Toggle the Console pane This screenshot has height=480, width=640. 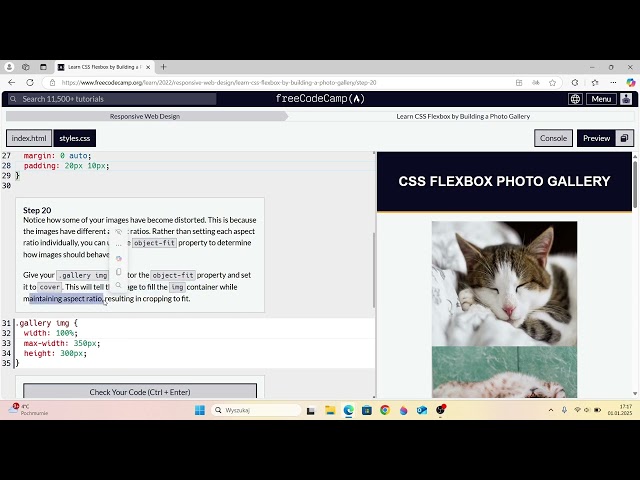553,138
